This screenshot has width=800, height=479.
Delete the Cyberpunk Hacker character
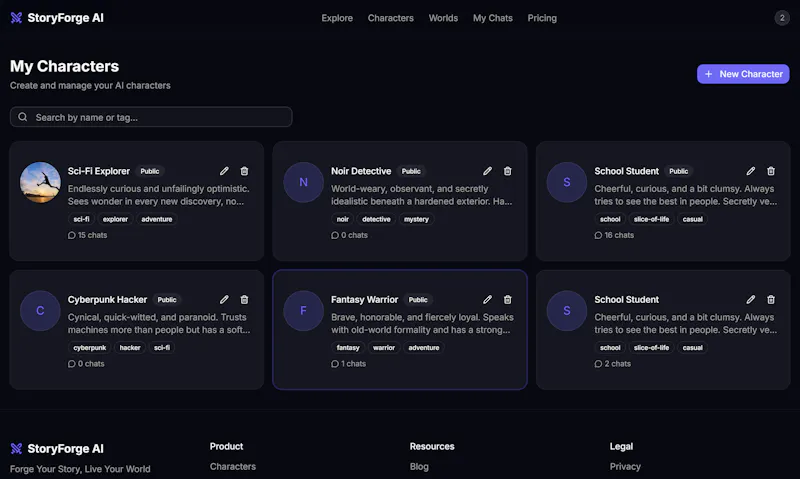244,299
